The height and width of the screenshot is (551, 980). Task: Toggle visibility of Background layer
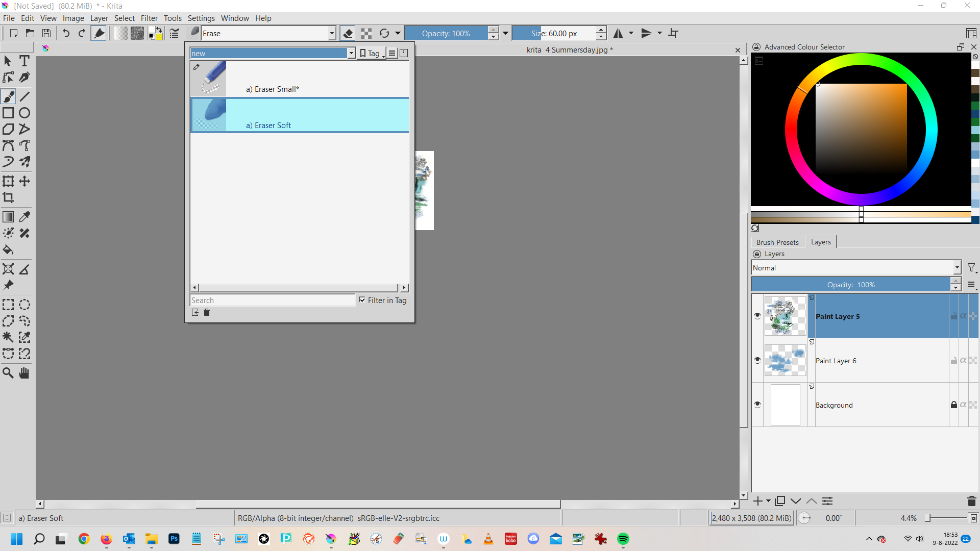[757, 405]
